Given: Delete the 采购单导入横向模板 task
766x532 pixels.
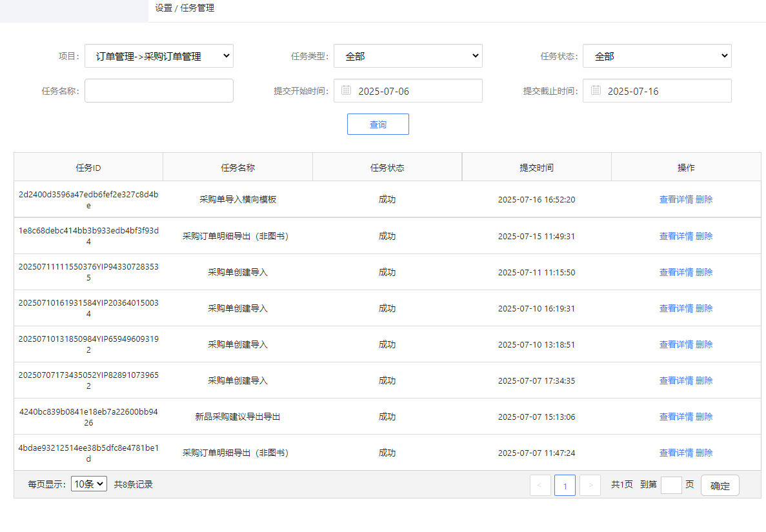Looking at the screenshot, I should click(x=704, y=200).
